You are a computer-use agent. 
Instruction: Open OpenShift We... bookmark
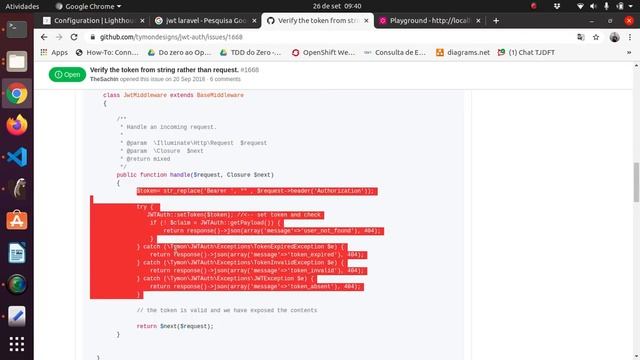click(324, 52)
